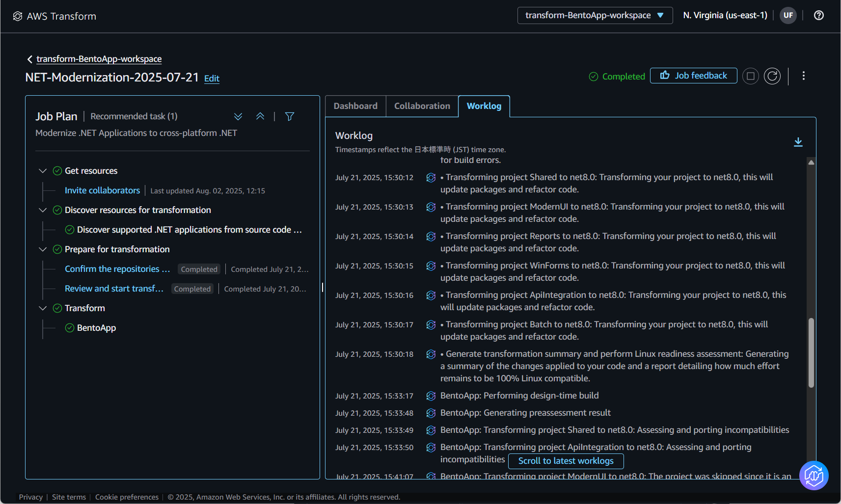
Task: Click the refresh job circular arrow icon
Action: [772, 76]
